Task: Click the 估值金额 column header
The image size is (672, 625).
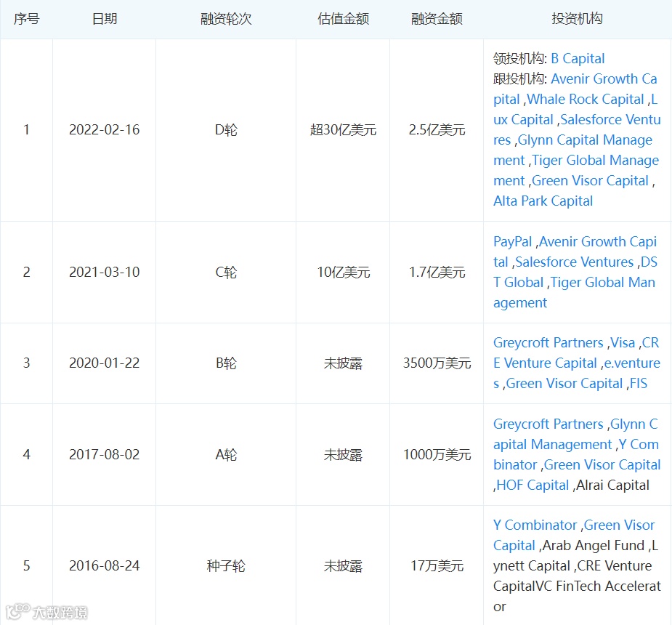Action: pos(343,19)
